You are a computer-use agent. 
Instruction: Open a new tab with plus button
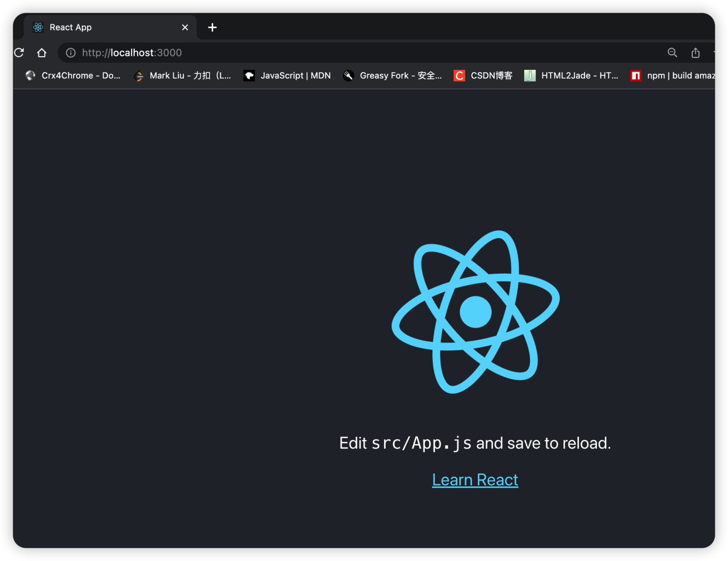[212, 27]
